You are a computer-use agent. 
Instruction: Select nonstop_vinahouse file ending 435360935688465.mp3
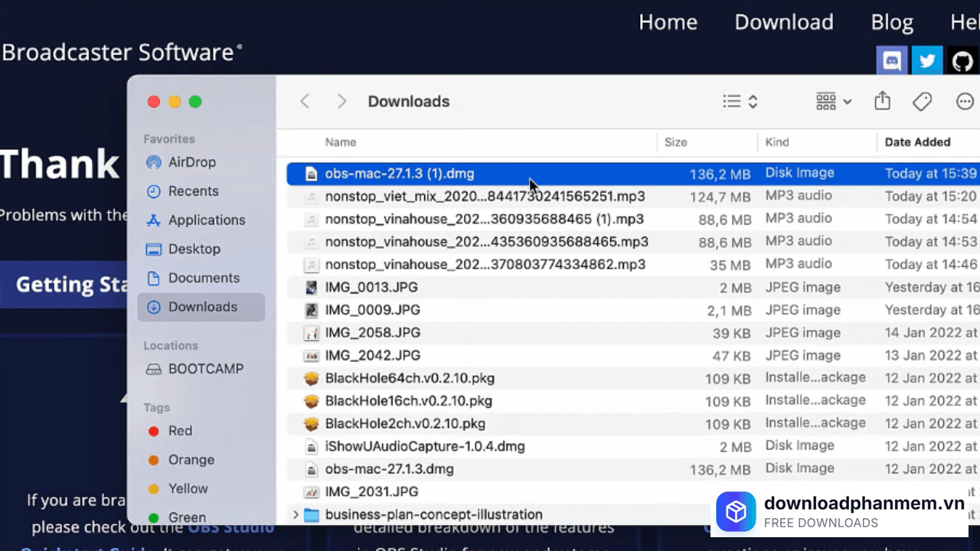[x=633, y=242]
